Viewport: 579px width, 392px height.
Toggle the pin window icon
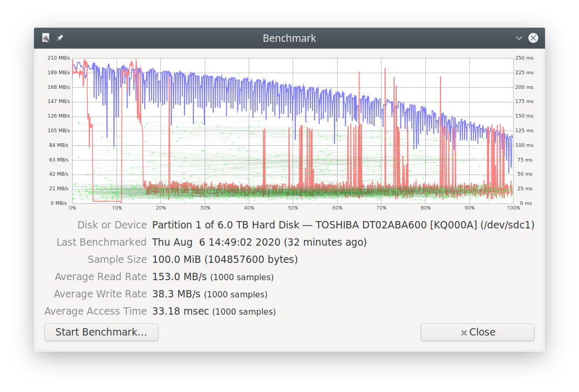[60, 38]
